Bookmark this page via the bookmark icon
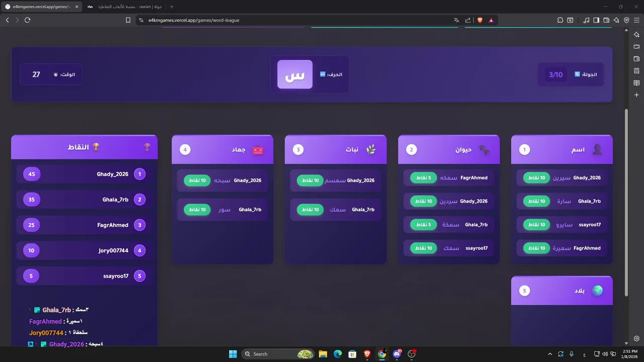 coord(128,20)
